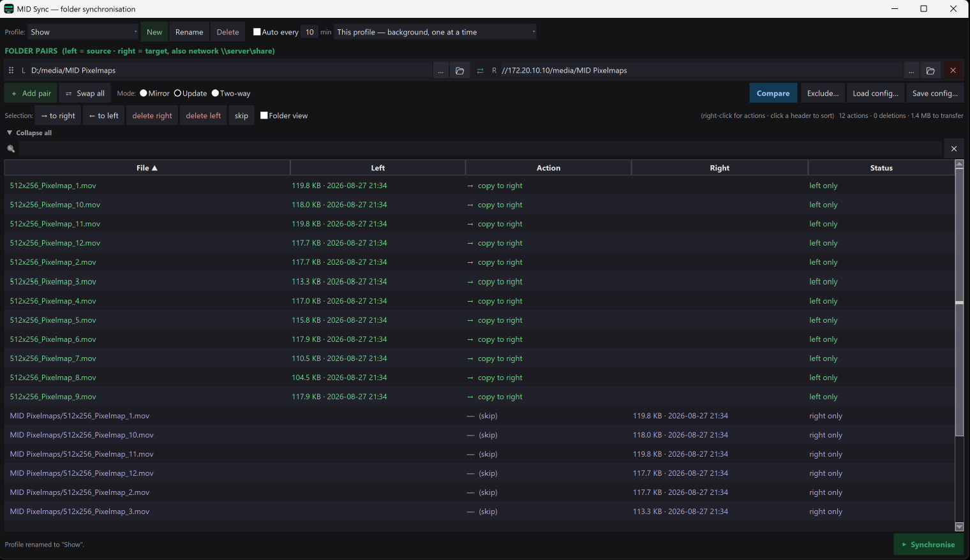Screen dimensions: 970x560
Task: Browse for left folder with ellipsis button
Action: 440,71
